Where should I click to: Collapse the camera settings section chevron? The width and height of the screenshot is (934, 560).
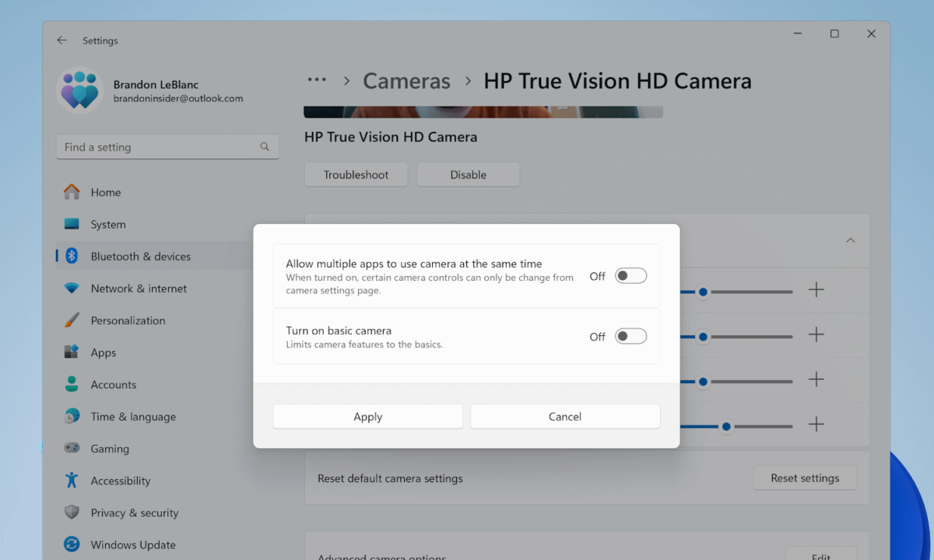pos(851,240)
